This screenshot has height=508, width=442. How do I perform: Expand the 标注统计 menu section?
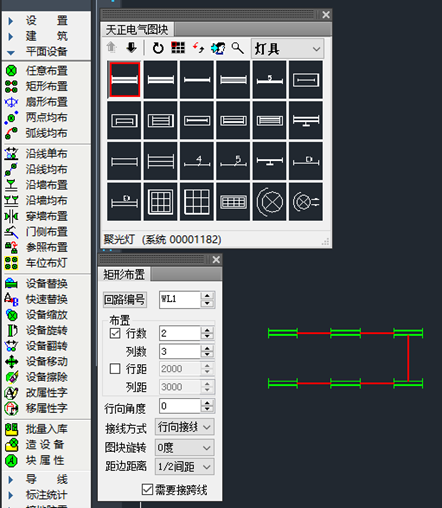[46, 495]
